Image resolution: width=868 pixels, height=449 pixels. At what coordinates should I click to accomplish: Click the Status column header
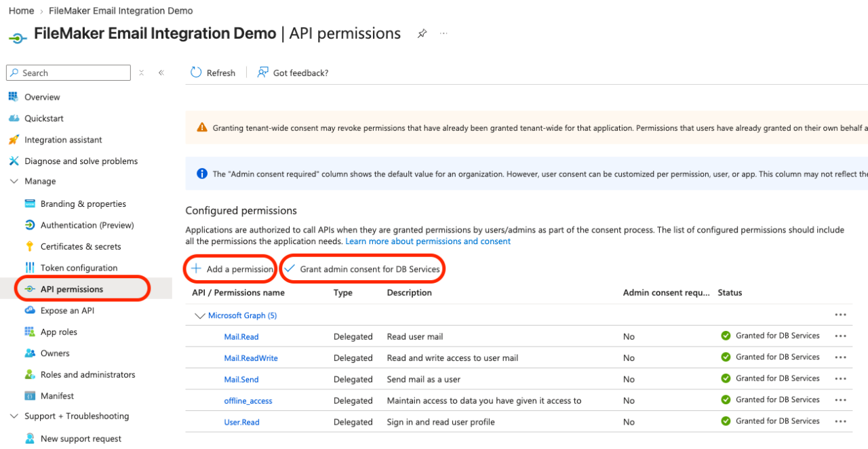(x=730, y=293)
